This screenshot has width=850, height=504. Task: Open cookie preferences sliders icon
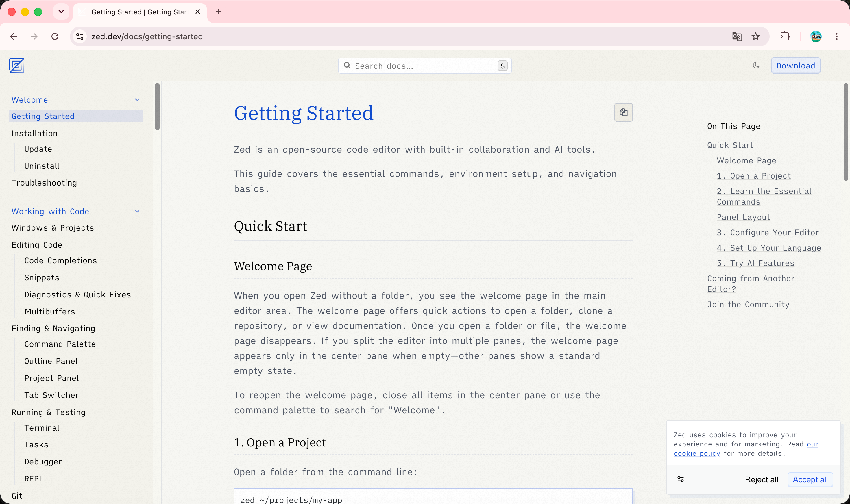(x=681, y=479)
